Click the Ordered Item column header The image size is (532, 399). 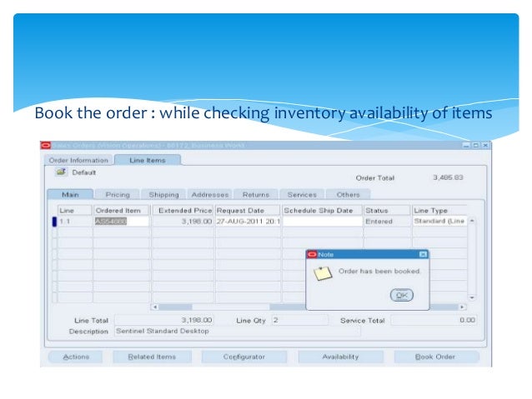pos(122,210)
